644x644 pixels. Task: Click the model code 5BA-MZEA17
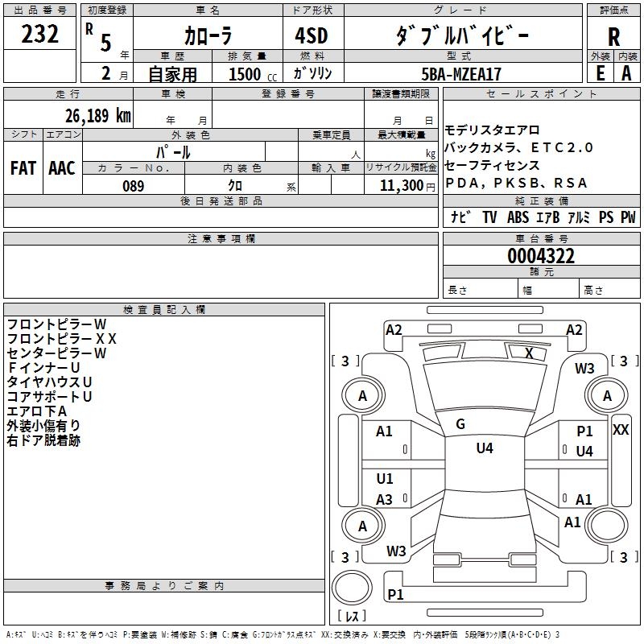click(x=461, y=74)
